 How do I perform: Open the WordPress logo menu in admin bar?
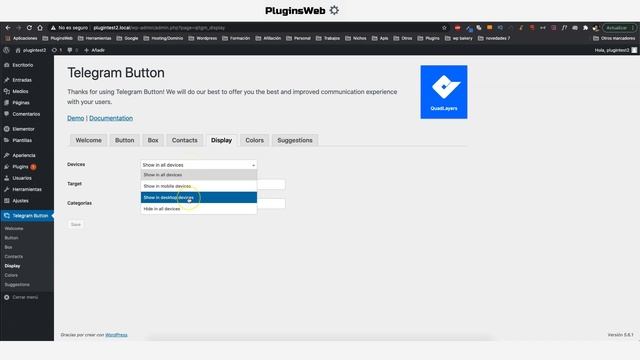pyautogui.click(x=6, y=50)
